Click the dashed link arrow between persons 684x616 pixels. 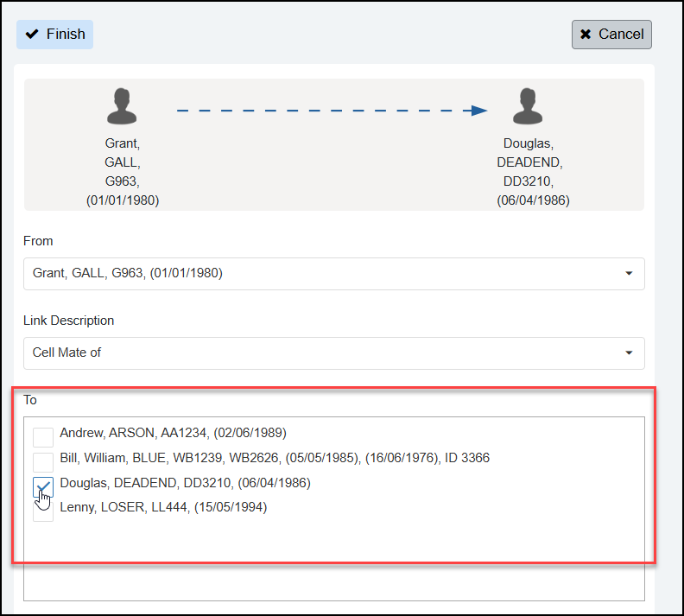pyautogui.click(x=332, y=111)
